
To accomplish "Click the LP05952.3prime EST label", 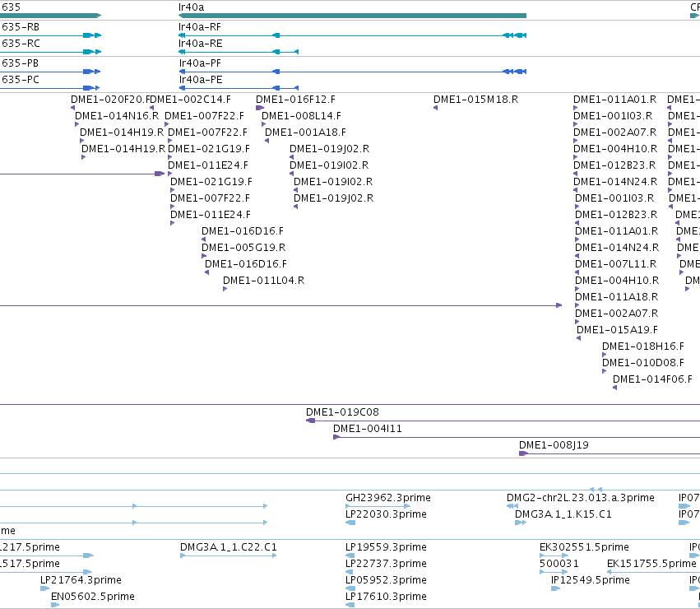I will pyautogui.click(x=386, y=580).
